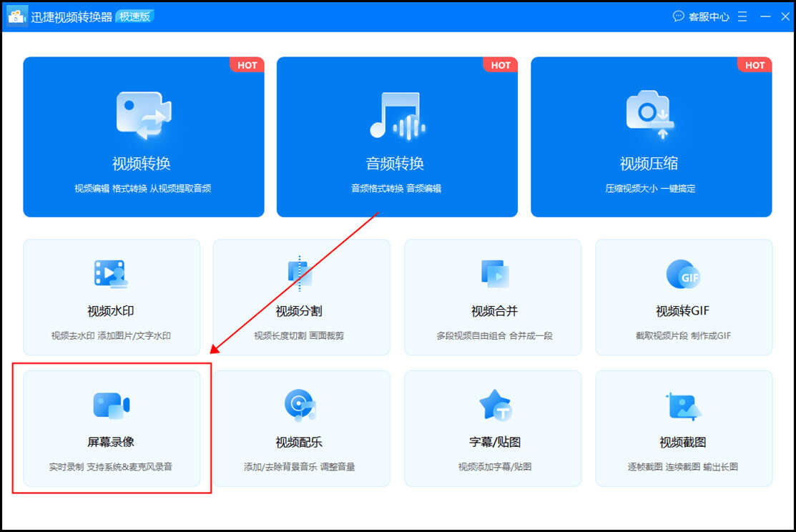Click the 音频转换 music note icon
Screen dimensions: 796x532
tap(398, 116)
